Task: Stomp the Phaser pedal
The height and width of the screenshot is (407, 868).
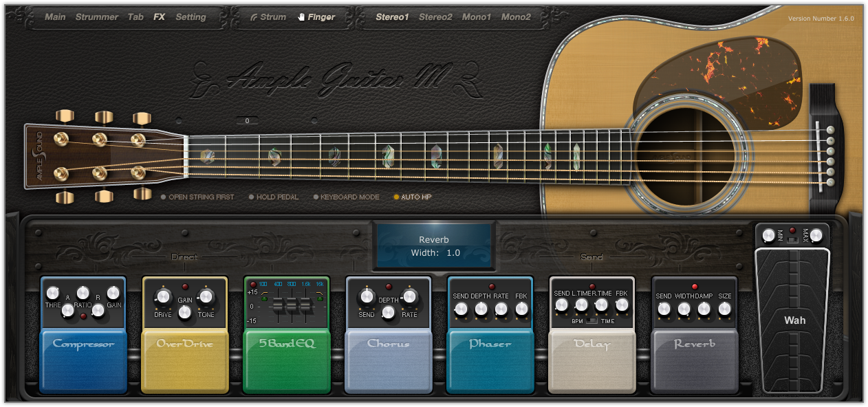Action: click(490, 361)
